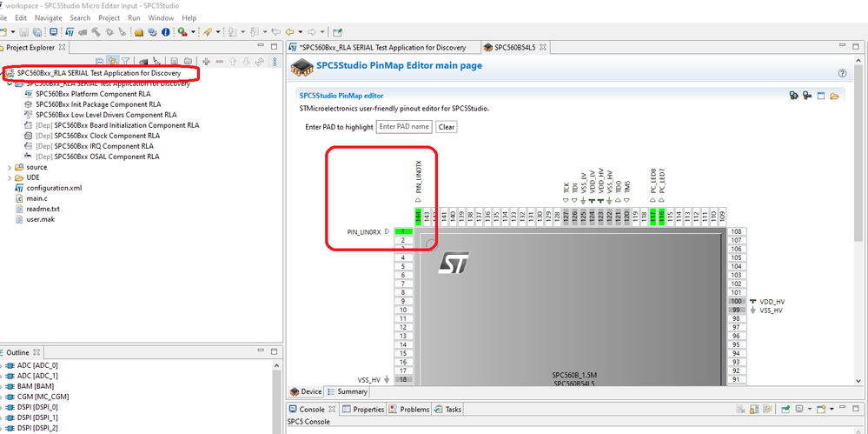Click the clean broom toolbar icon
Image resolution: width=868 pixels, height=434 pixels.
[x=123, y=32]
